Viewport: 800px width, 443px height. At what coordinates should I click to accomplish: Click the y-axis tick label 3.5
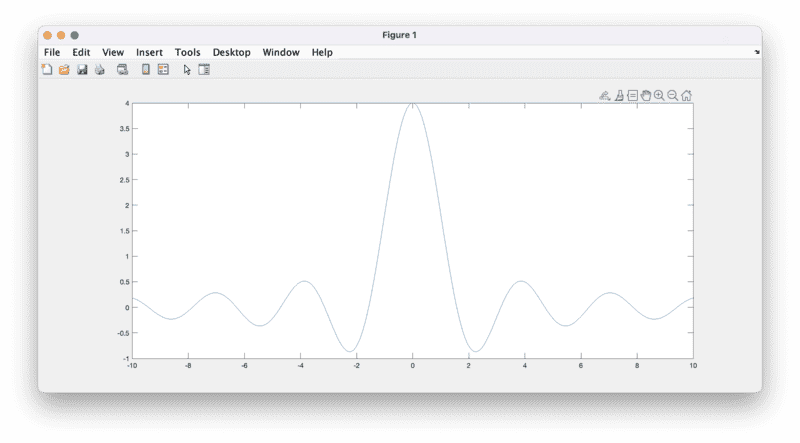(x=124, y=129)
